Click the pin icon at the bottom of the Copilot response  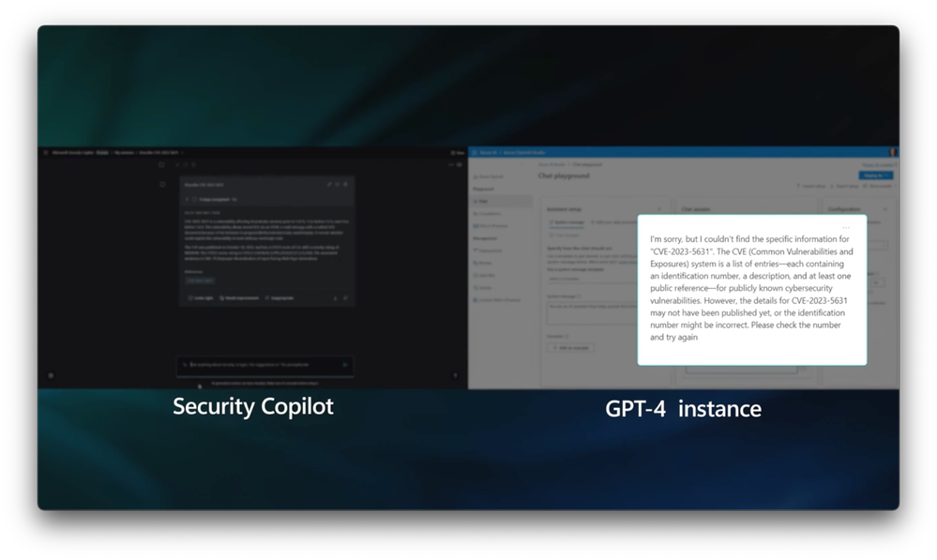click(345, 297)
